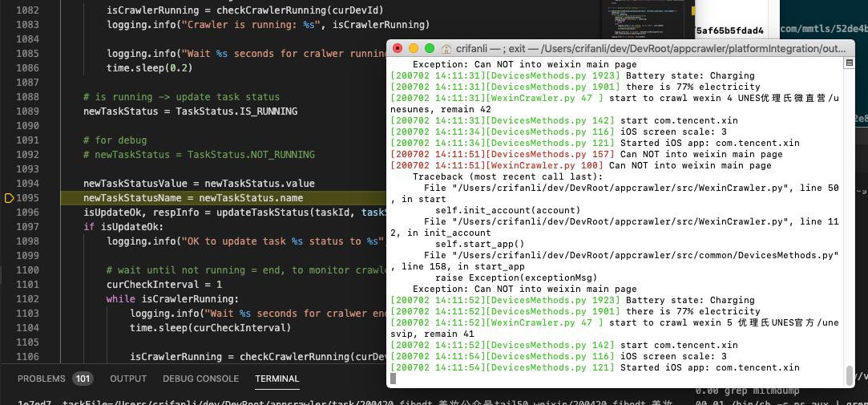Click line number 1089 in the gutter
Screen dimensions: 868x405
[28, 111]
